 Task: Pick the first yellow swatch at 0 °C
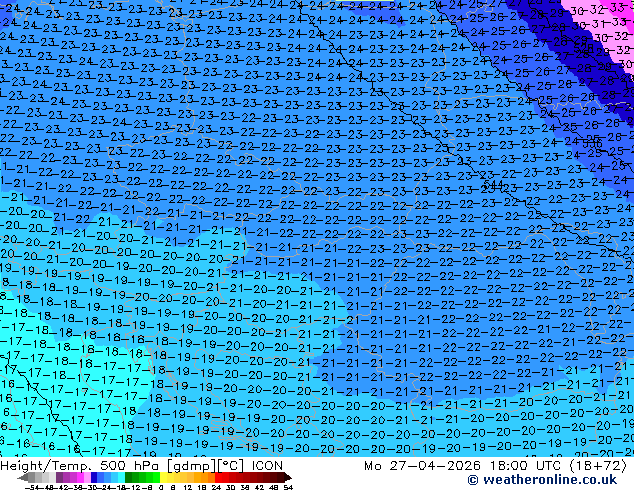pos(163,477)
